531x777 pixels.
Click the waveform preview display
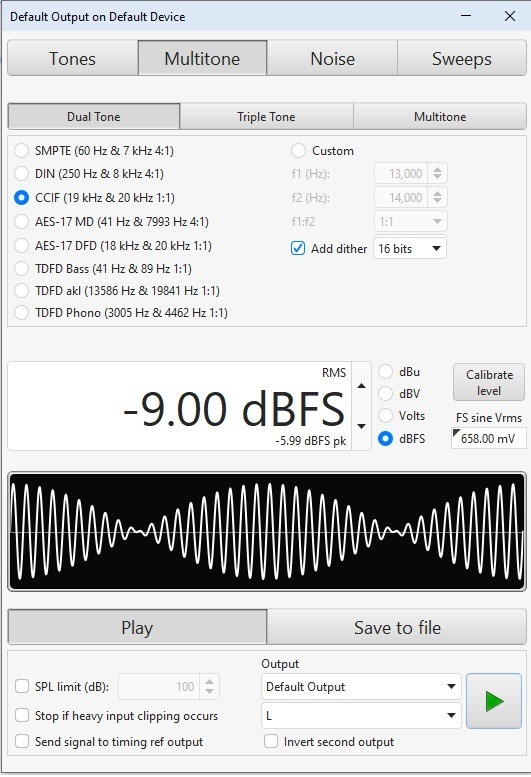click(x=267, y=532)
